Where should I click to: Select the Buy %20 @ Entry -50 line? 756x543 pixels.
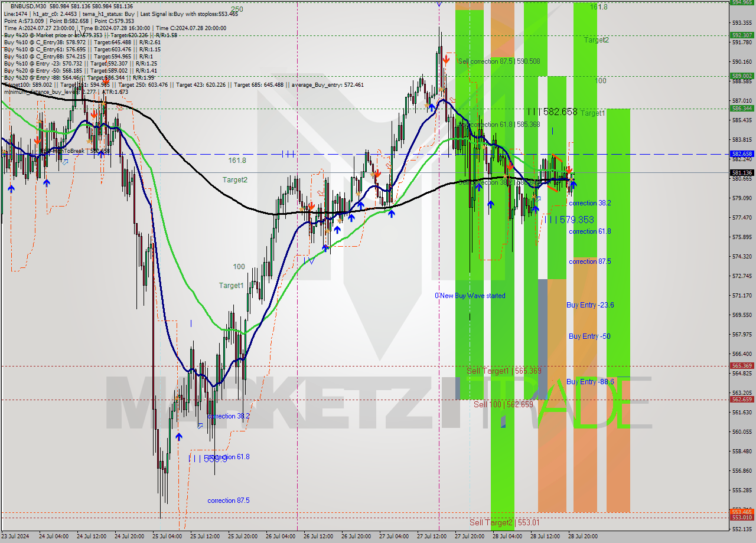coord(80,70)
